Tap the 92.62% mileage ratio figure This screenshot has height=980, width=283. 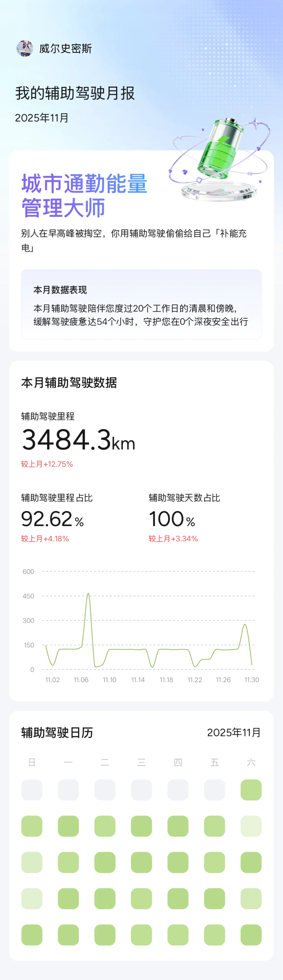(52, 519)
